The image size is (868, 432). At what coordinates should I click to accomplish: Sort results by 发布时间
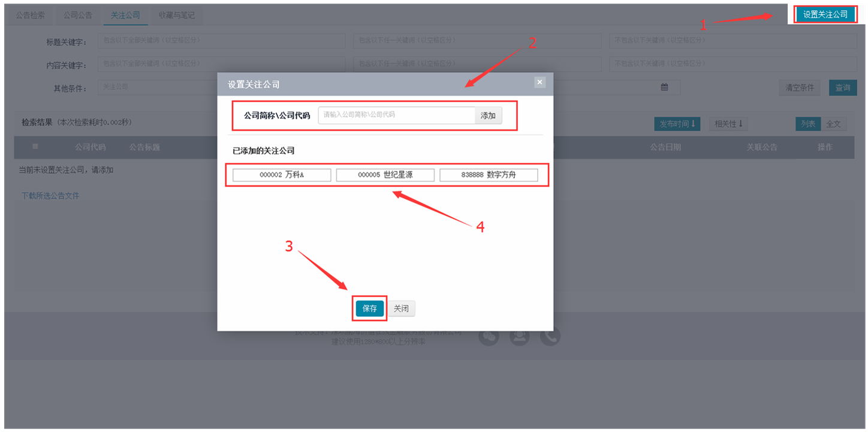pos(677,124)
